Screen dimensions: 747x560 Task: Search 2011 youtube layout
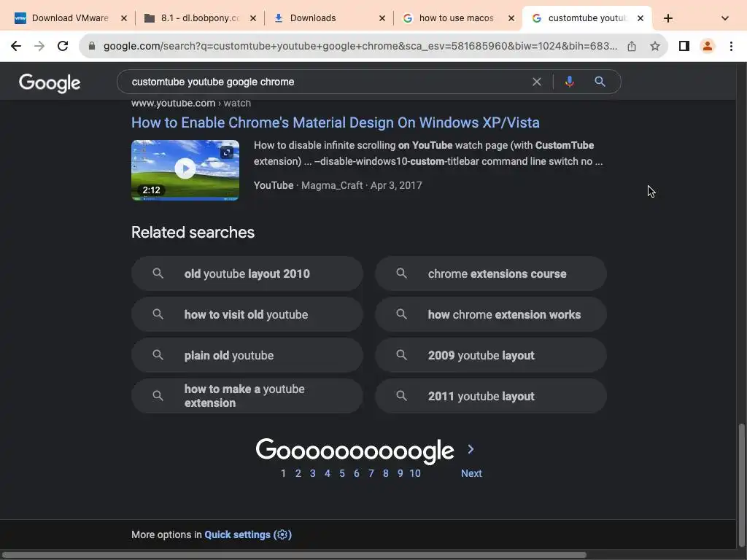pos(491,396)
